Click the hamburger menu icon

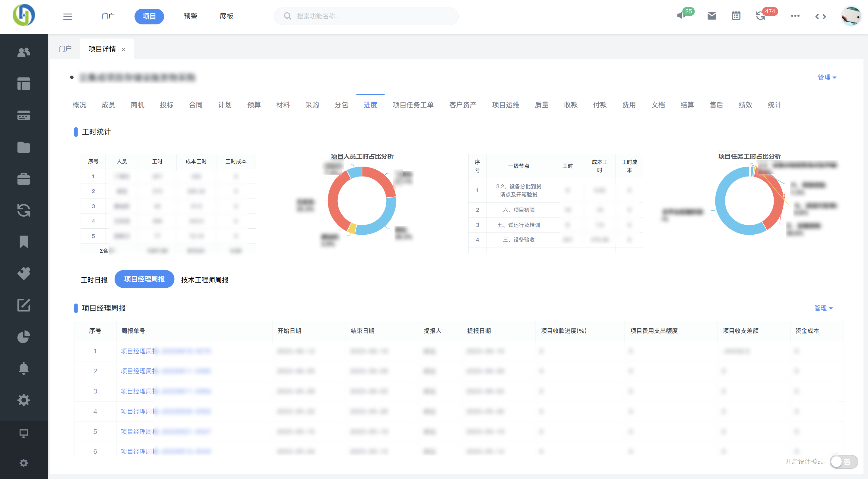68,17
